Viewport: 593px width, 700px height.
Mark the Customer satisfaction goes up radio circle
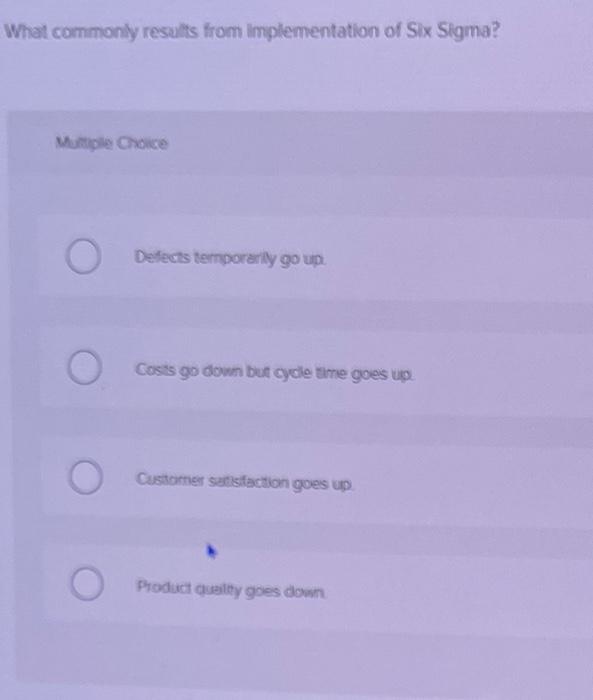pos(86,477)
